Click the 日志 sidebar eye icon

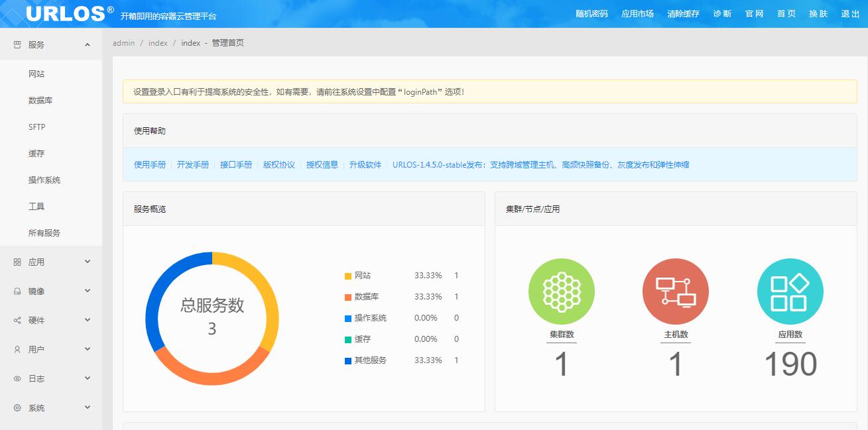pos(17,379)
